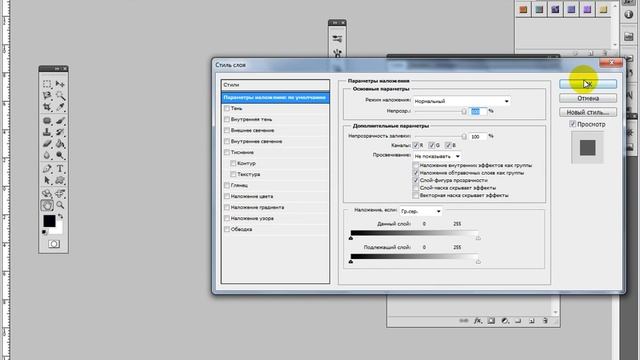Image resolution: width=640 pixels, height=360 pixels.
Task: Select the Healing Brush tool
Action: 47,121
